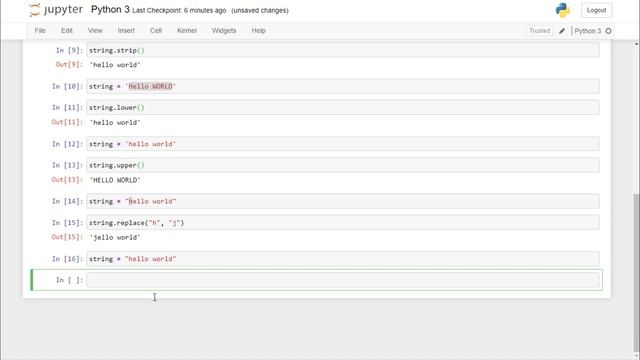This screenshot has height=360, width=640.
Task: Open the View menu
Action: (95, 31)
